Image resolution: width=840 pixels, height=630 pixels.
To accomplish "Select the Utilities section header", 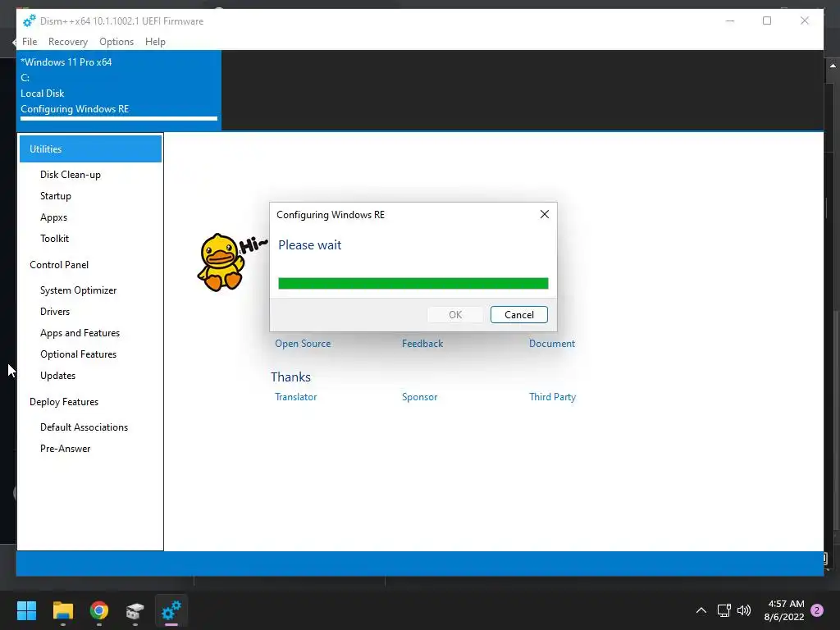I will coord(90,149).
